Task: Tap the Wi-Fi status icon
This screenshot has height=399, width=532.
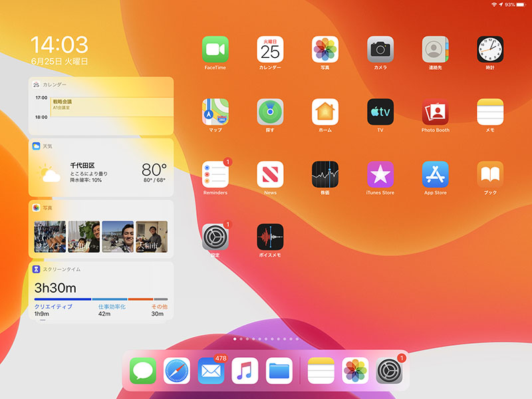Action: pyautogui.click(x=494, y=5)
